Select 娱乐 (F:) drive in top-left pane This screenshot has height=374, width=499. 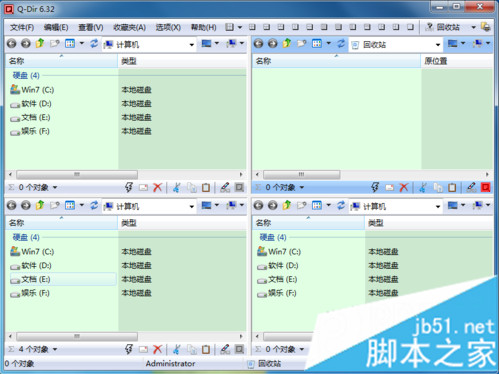coord(30,131)
